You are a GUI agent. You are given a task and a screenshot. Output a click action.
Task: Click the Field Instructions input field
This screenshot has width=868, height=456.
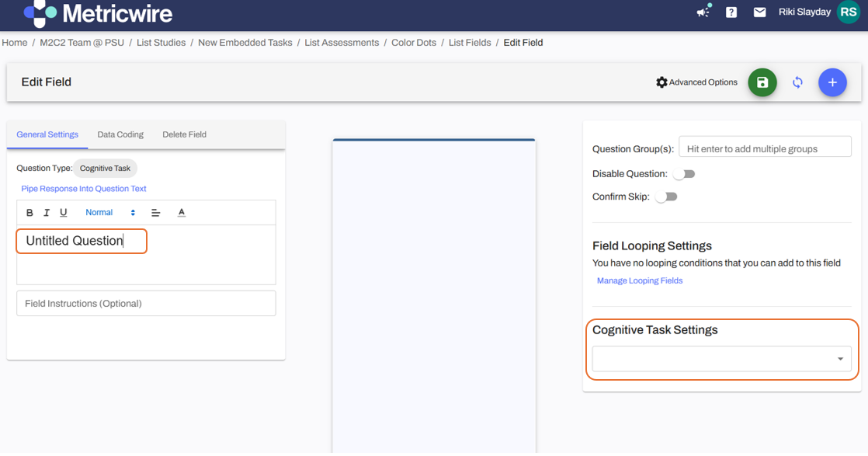[x=146, y=304]
